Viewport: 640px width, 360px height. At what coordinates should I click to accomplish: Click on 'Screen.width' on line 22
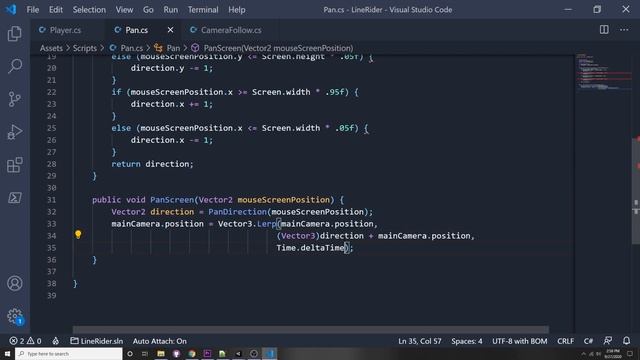click(x=281, y=92)
